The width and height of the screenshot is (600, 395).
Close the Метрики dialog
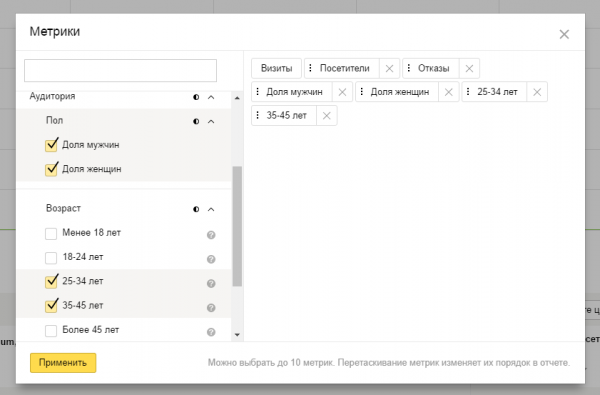564,34
